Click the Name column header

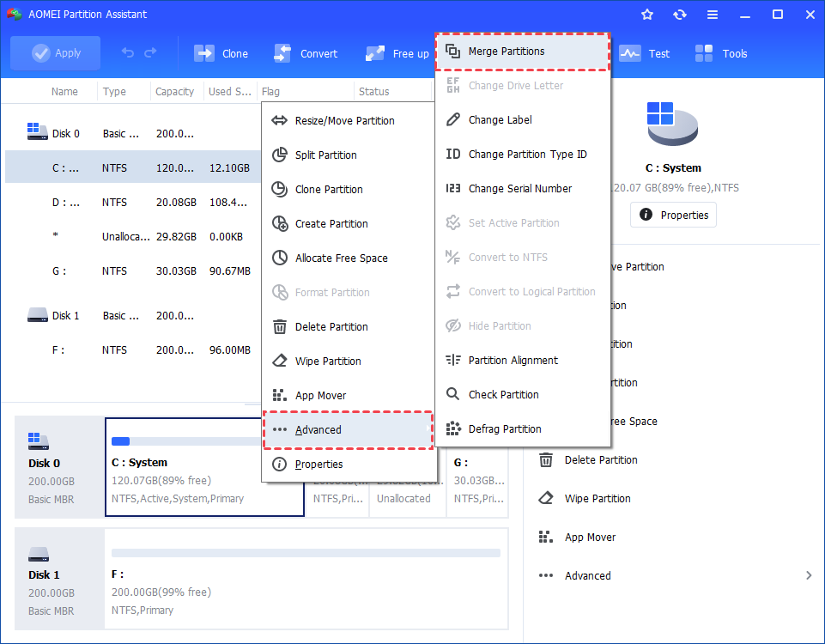click(64, 92)
